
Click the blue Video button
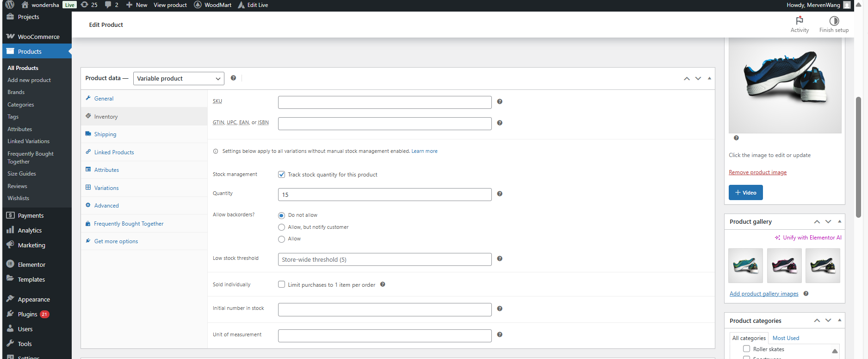[745, 193]
